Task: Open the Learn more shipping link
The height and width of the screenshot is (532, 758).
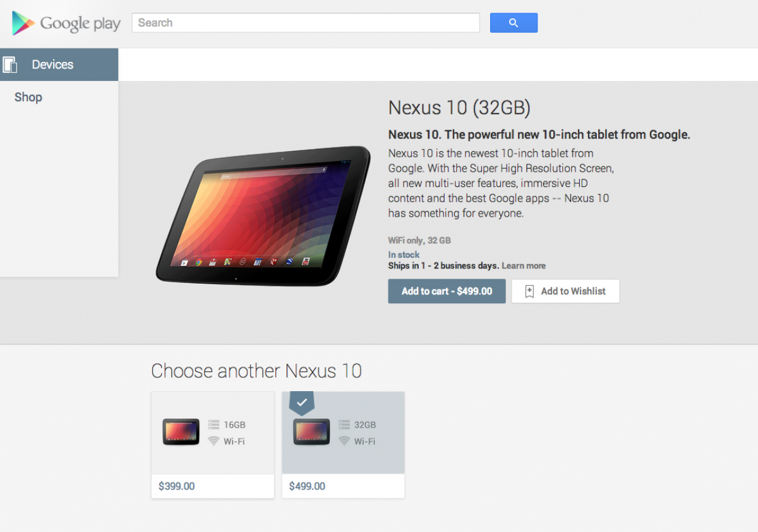Action: pos(524,266)
